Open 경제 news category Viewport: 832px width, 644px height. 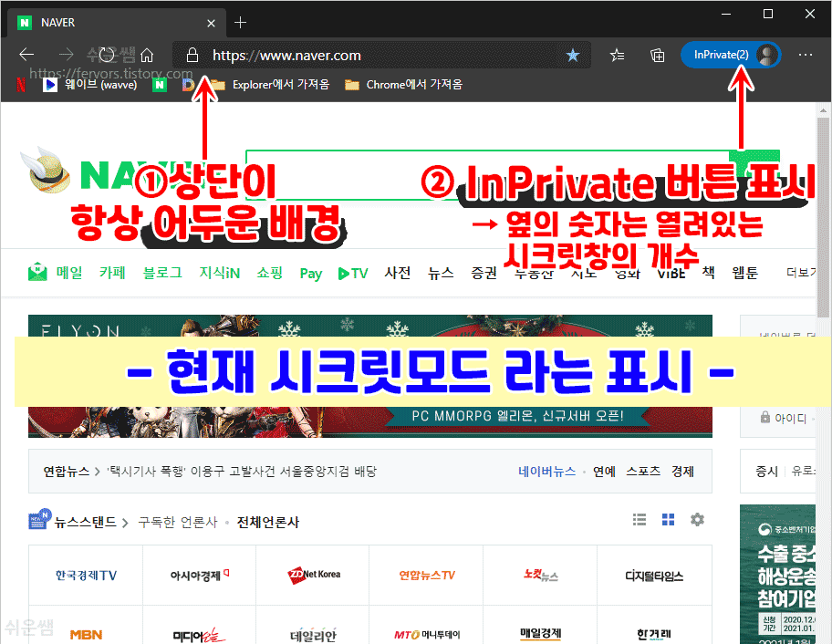[683, 472]
